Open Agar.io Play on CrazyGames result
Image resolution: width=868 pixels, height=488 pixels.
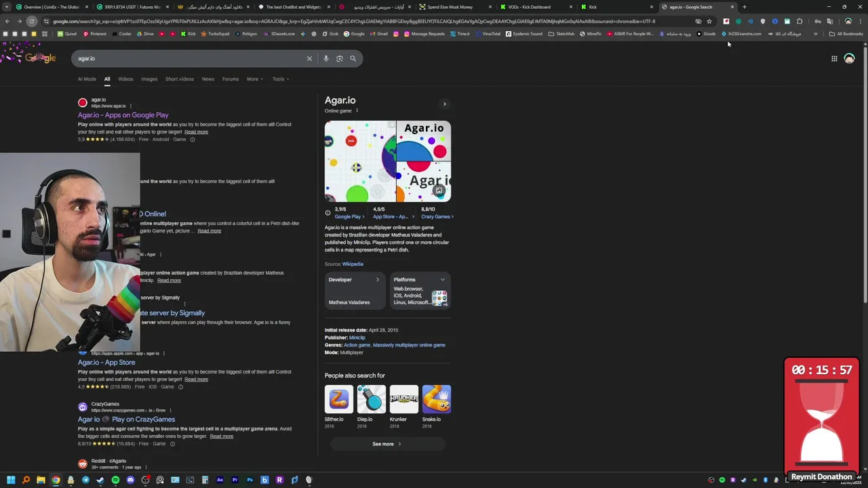click(x=126, y=420)
